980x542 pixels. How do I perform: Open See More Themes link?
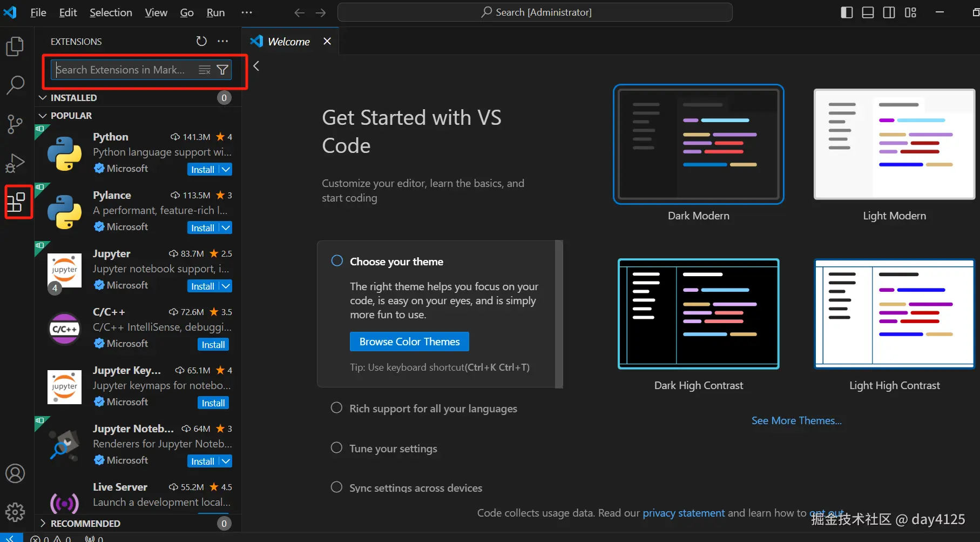point(796,420)
